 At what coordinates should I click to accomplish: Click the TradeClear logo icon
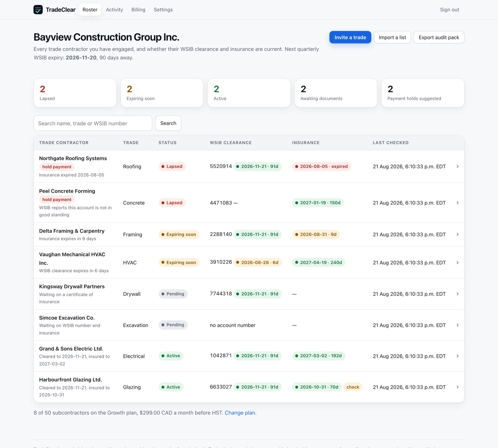click(x=38, y=10)
